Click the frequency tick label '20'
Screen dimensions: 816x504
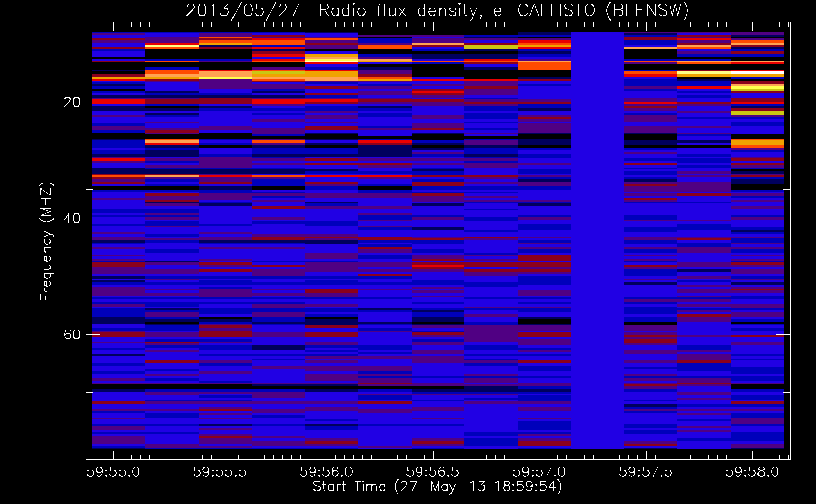point(72,102)
